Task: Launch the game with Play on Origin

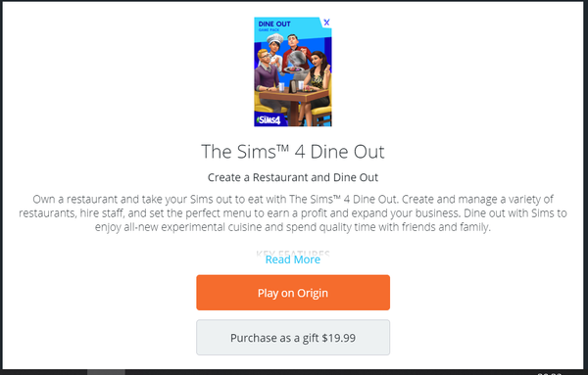Action: 293,293
